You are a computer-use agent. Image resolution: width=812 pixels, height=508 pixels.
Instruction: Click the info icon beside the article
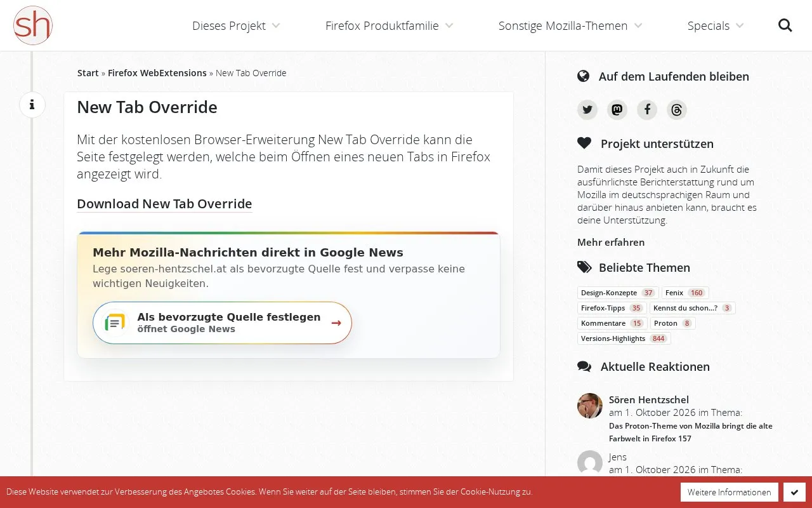tap(32, 105)
